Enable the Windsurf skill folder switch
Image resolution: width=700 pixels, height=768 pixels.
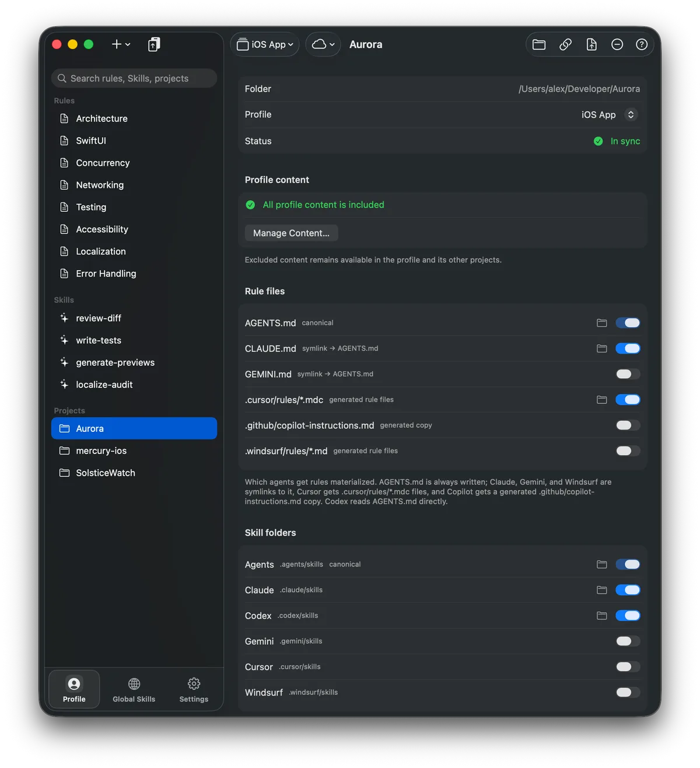pos(628,692)
